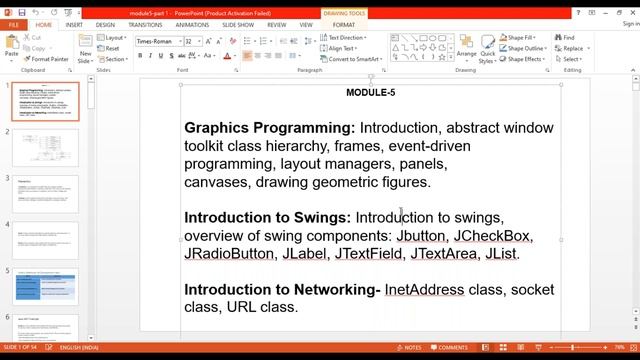Open the Shape Outline dropdown

click(523, 48)
